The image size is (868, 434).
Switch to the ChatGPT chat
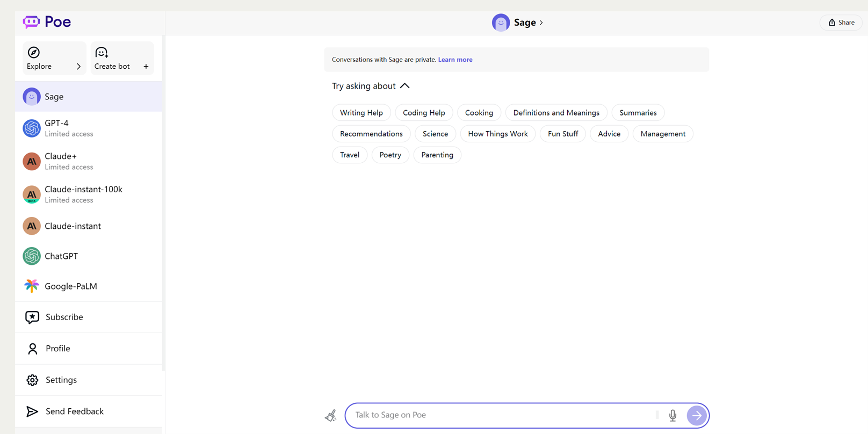coord(89,256)
